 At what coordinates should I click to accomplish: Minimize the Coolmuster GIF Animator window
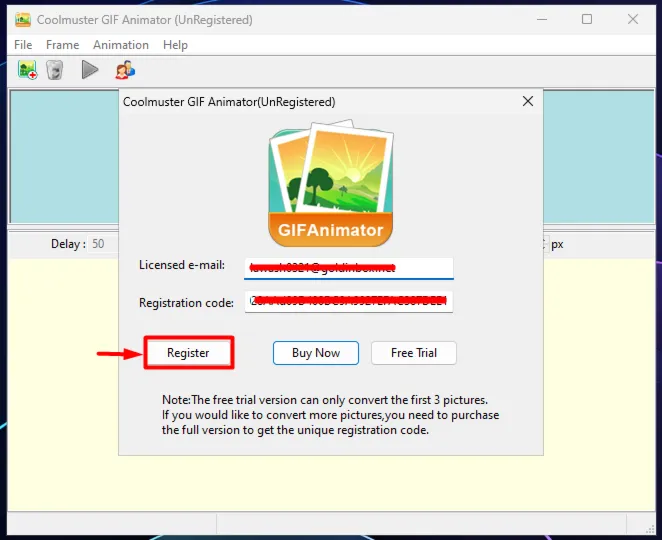542,19
